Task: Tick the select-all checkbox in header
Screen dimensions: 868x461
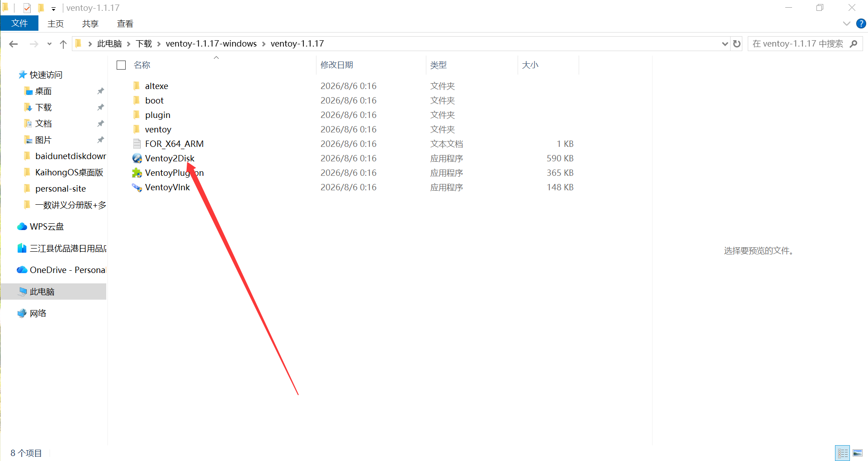Action: pos(121,65)
